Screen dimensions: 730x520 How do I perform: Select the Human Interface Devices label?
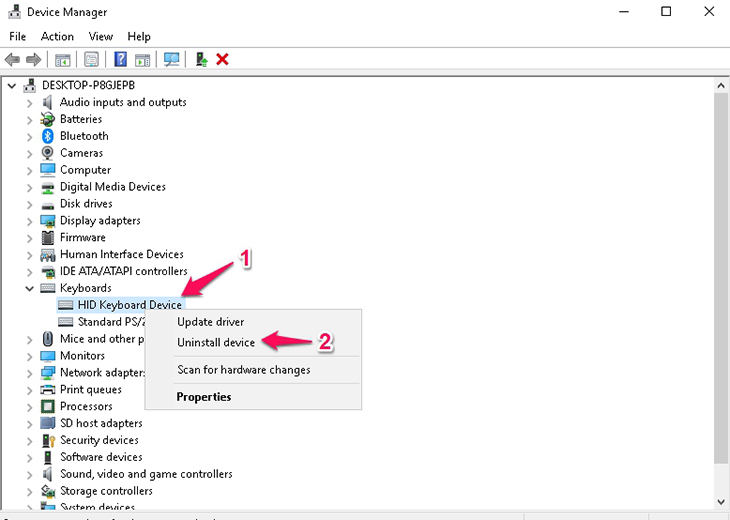122,254
